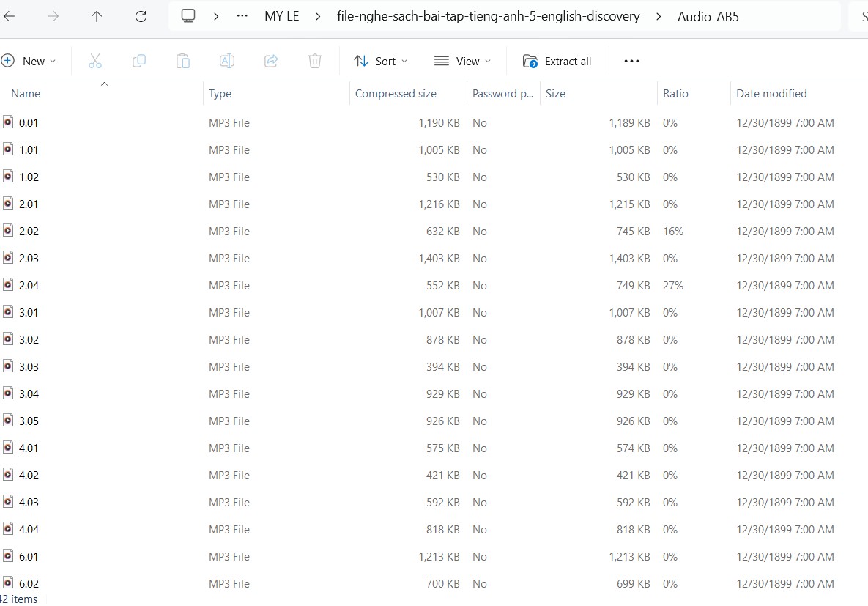Open the Audio_AB5 breadcrumb item
This screenshot has height=606, width=868.
[708, 15]
